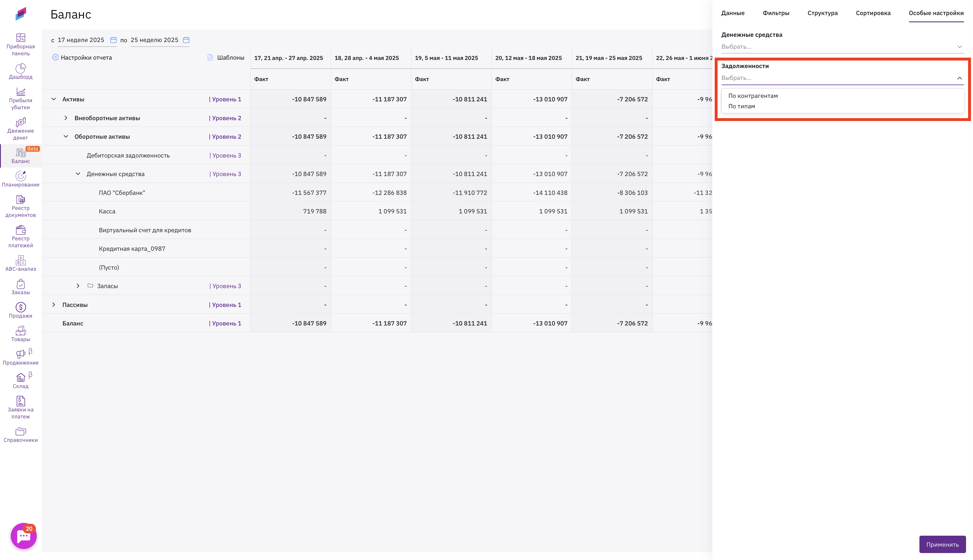Screen dimensions: 973x560
Task: Open ABC-анализ sidebar icon
Action: point(21,260)
